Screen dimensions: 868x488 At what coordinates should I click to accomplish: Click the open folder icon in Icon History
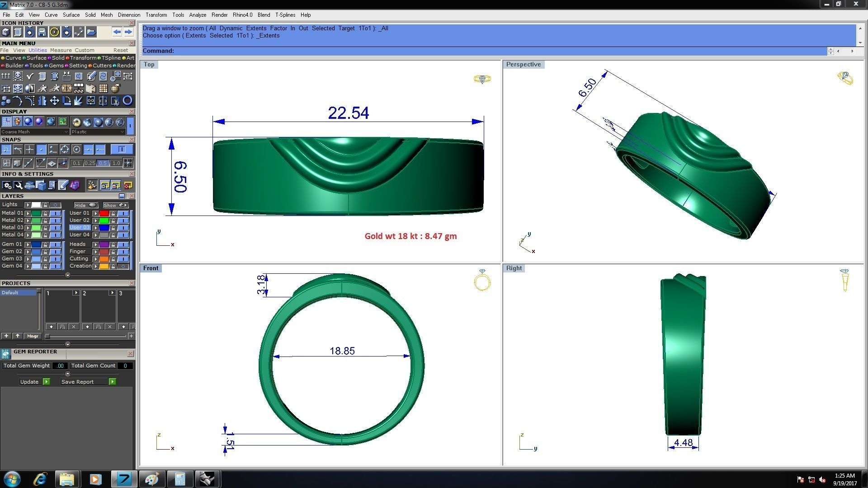(x=91, y=32)
